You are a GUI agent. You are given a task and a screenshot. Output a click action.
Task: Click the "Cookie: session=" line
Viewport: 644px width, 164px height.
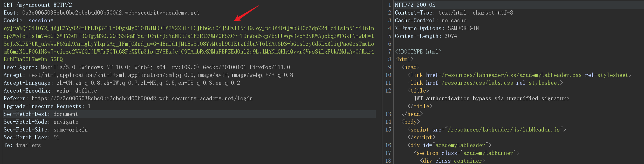tap(29, 20)
